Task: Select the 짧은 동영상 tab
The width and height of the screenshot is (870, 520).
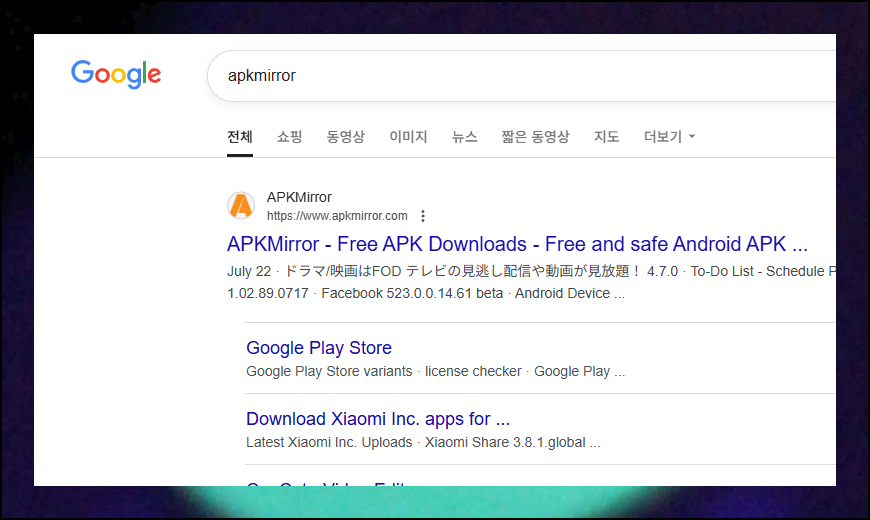Action: click(535, 137)
